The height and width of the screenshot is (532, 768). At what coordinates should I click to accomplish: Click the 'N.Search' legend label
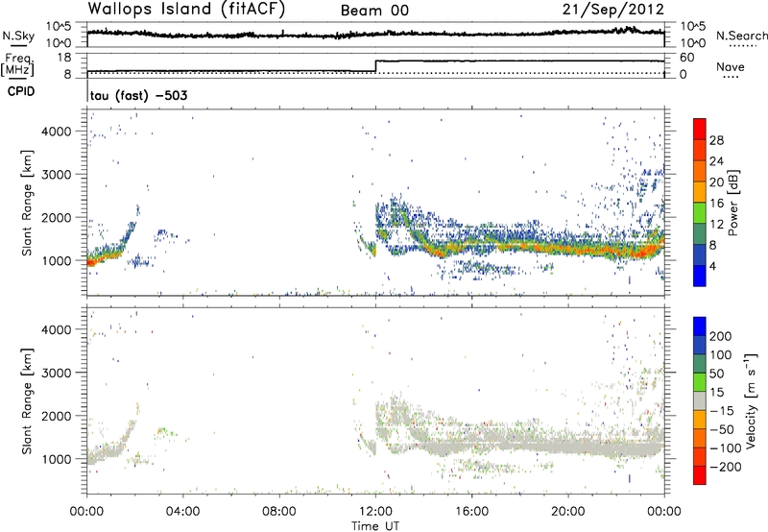[x=742, y=36]
